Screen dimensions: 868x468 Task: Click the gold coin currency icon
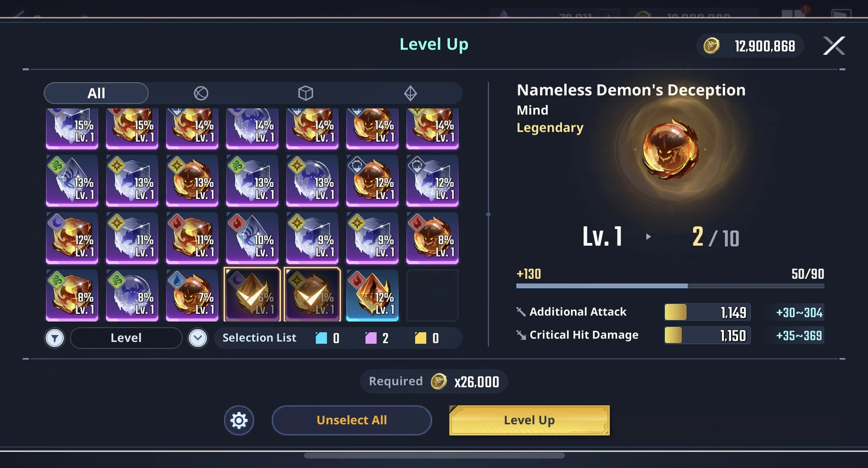click(711, 46)
